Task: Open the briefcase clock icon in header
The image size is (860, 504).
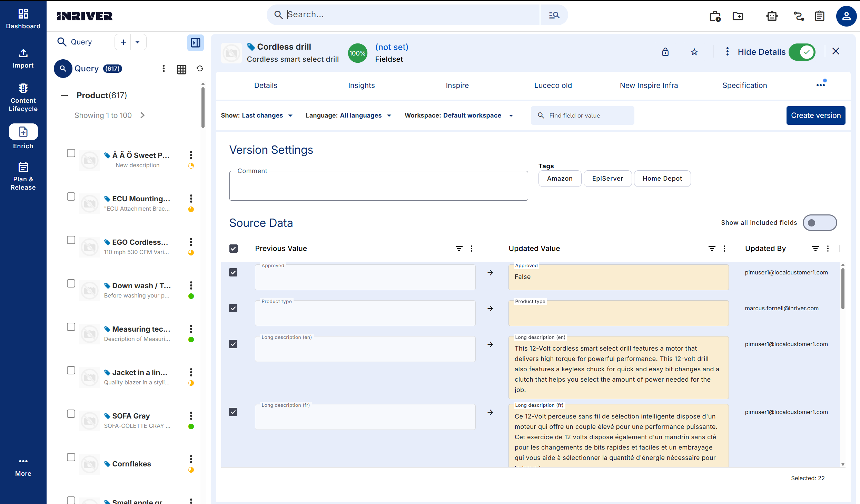Action: (715, 16)
